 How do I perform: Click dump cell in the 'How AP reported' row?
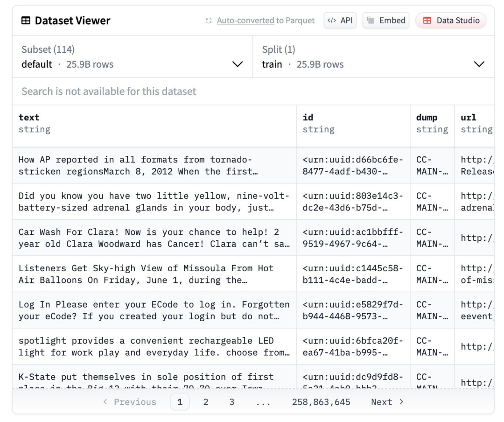(432, 166)
